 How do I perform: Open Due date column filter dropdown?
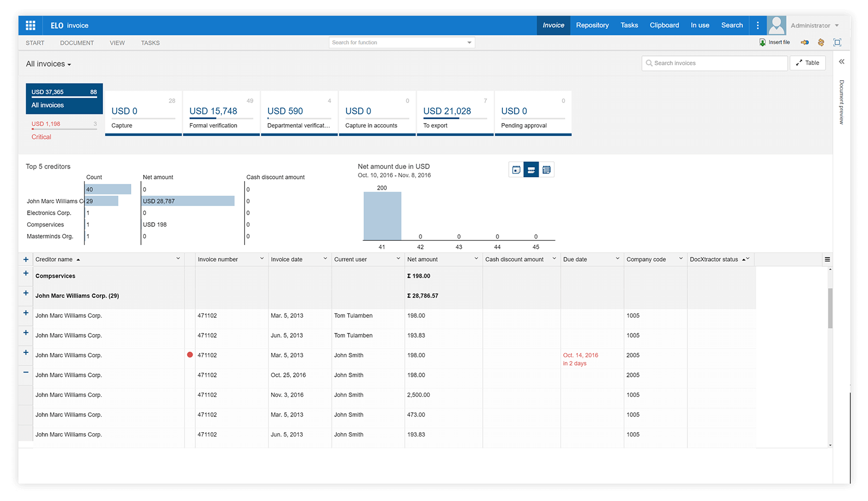pos(617,259)
